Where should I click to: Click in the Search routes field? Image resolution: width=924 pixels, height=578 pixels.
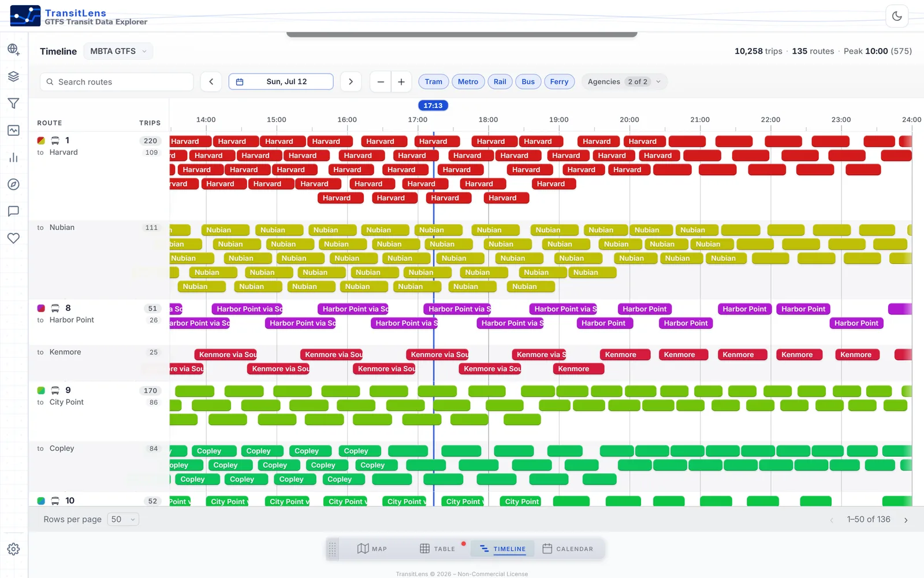(117, 81)
